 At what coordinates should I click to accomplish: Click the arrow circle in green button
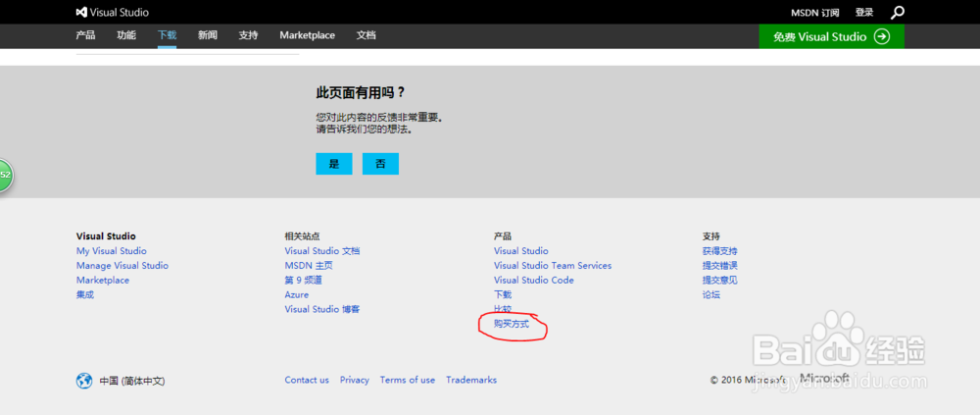[x=881, y=36]
